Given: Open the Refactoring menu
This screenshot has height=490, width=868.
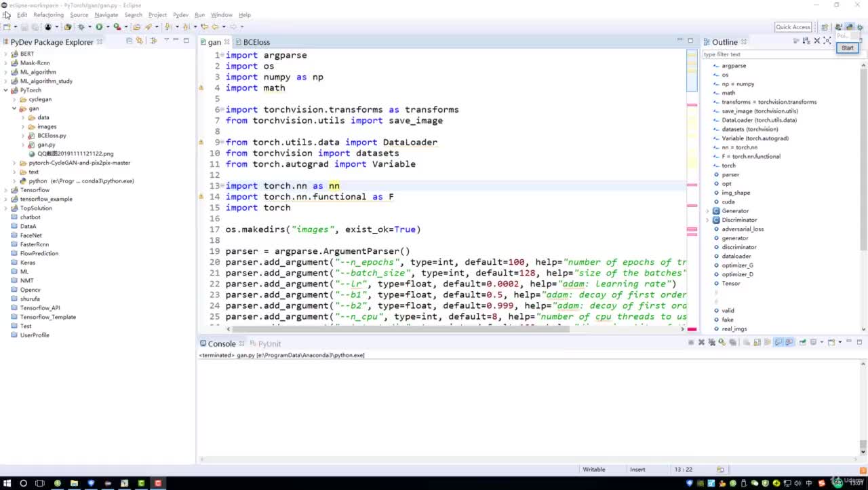Looking at the screenshot, I should coord(48,15).
